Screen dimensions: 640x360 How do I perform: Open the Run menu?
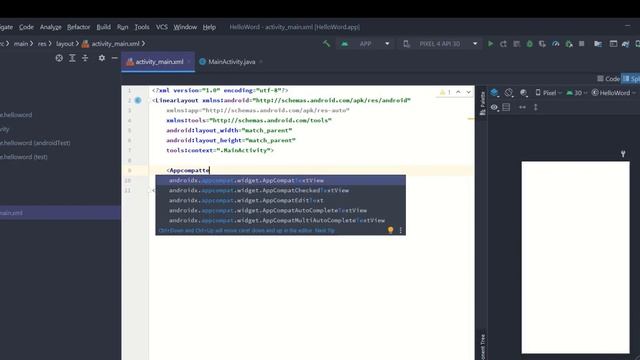point(122,27)
